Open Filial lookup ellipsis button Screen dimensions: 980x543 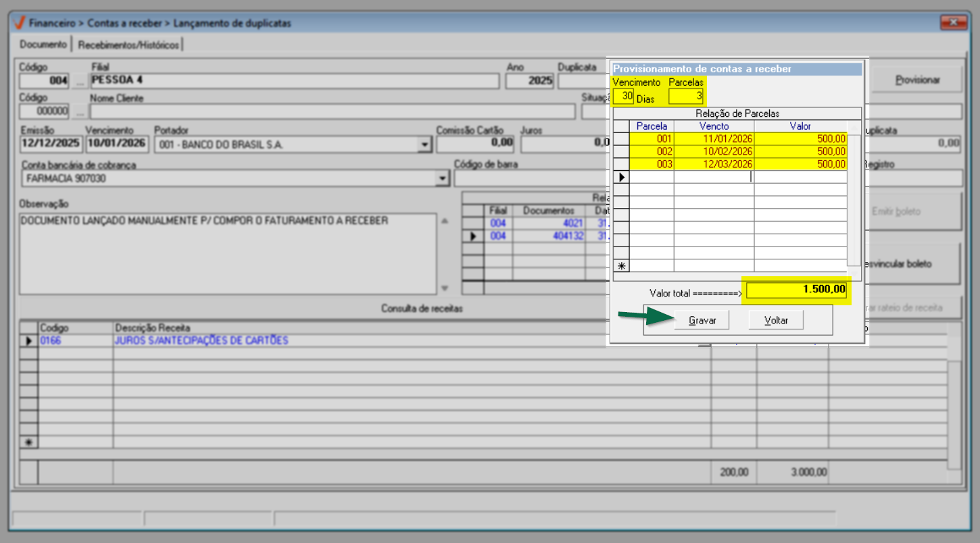80,81
